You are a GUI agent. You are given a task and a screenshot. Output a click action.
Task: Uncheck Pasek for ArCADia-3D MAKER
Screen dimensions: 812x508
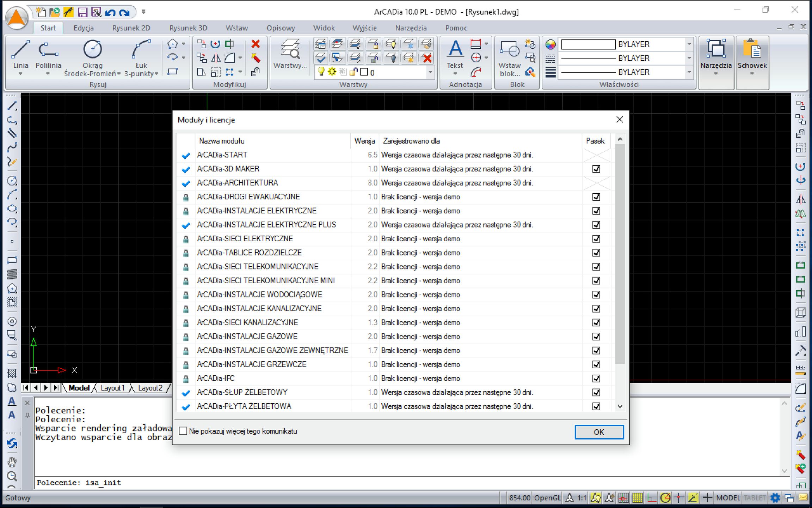596,169
